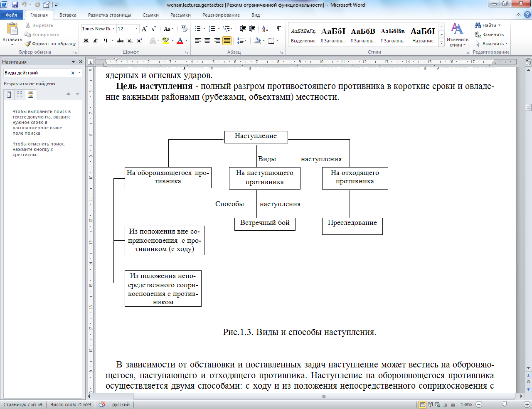Click the Save icon in quick access toolbar
This screenshot has height=409, width=532.
pos(15,5)
